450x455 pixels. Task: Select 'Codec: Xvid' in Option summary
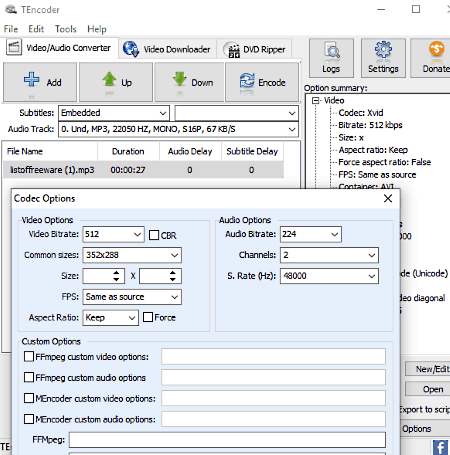(x=361, y=113)
